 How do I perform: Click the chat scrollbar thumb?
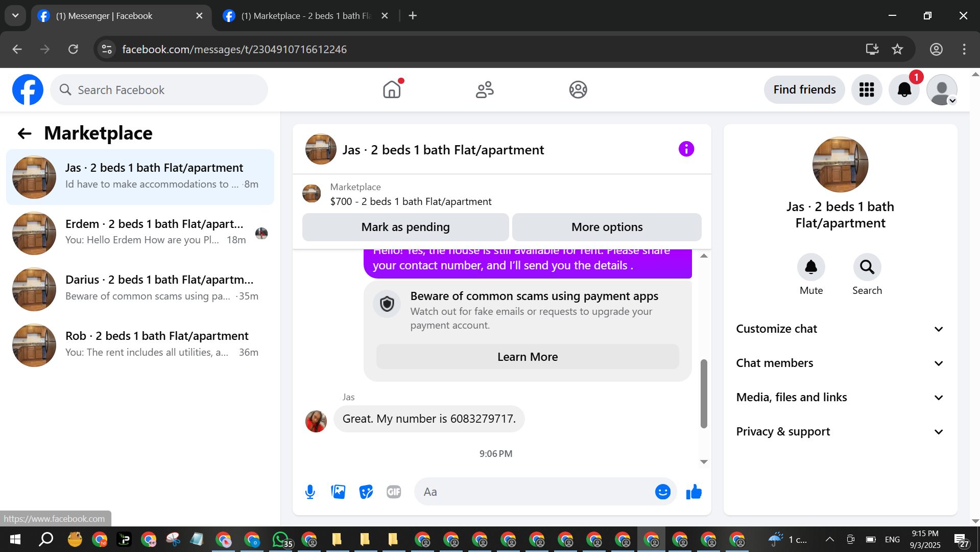click(704, 394)
